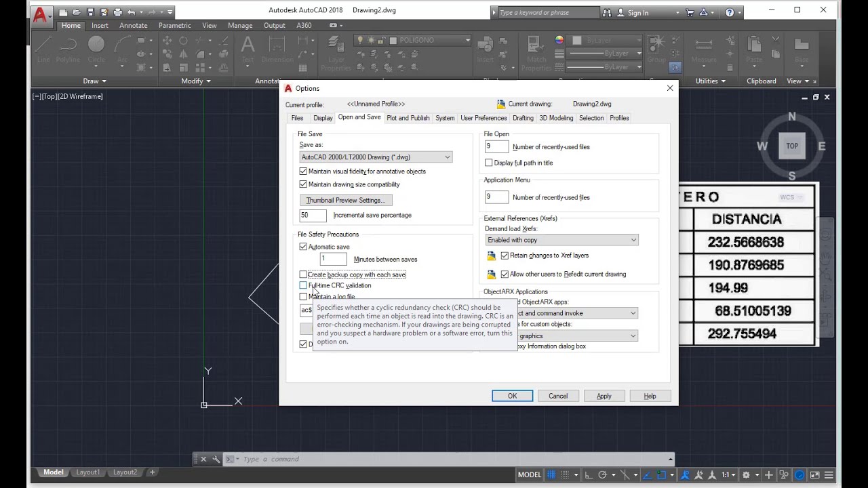This screenshot has width=868, height=488.
Task: Select the Circle tool in Draw panel
Action: [96, 49]
